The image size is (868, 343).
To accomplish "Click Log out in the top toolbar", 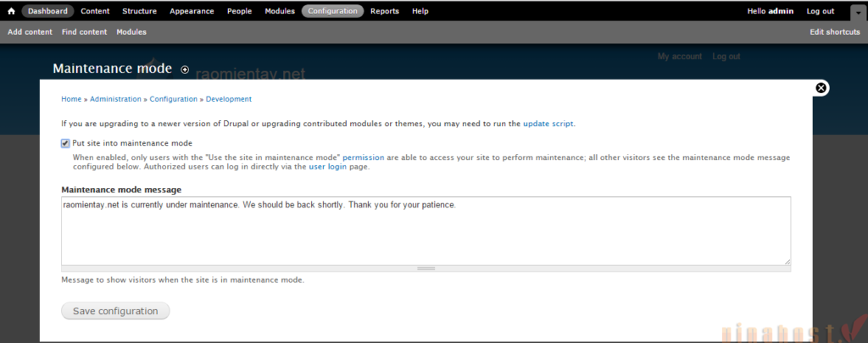I will tap(820, 11).
